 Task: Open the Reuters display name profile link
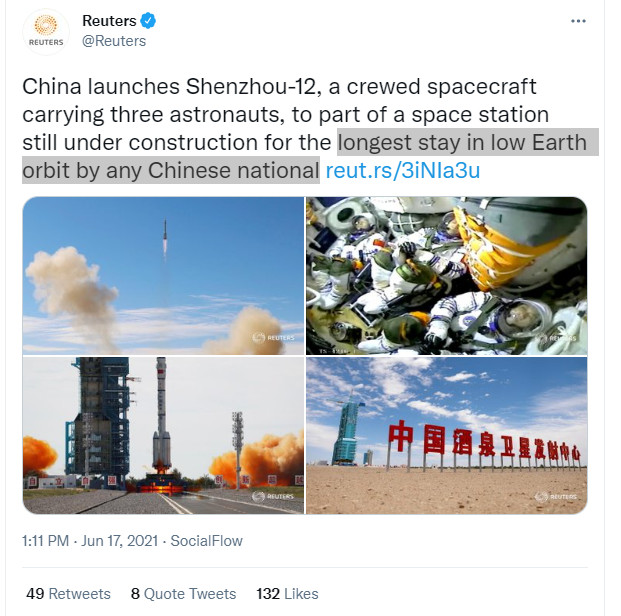tap(109, 21)
